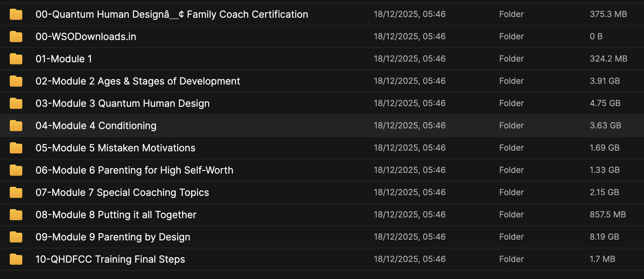Click the 01-Module 1 folder icon

point(16,59)
